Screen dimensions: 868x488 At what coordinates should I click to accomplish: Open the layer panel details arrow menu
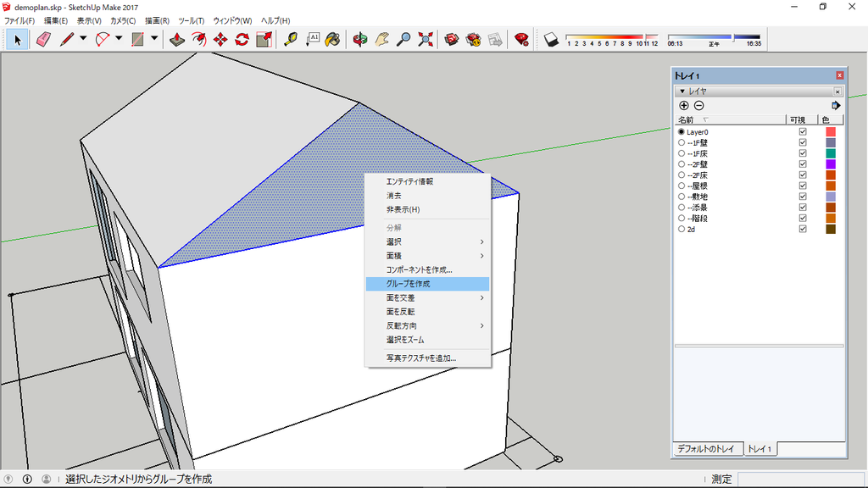click(836, 106)
